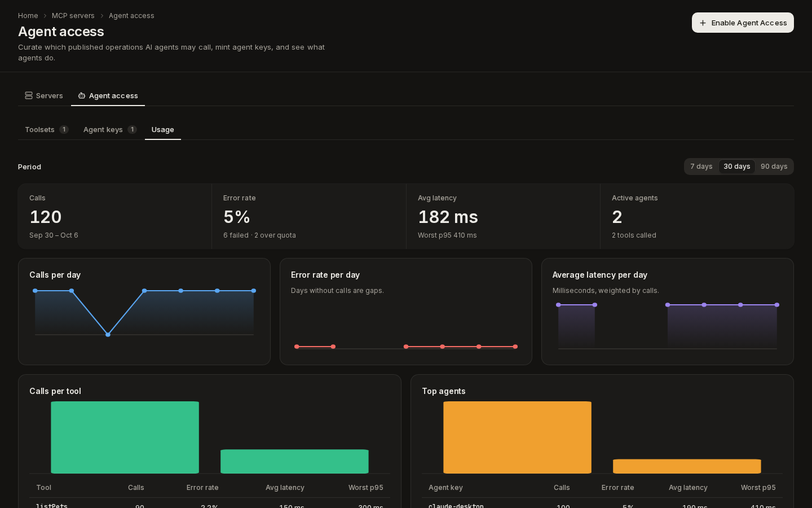Image resolution: width=812 pixels, height=508 pixels.
Task: Set period to 90 days
Action: click(x=774, y=167)
